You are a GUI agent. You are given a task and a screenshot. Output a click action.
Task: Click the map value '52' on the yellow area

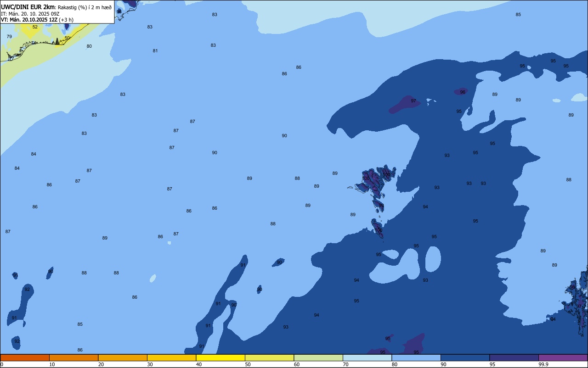coord(35,27)
